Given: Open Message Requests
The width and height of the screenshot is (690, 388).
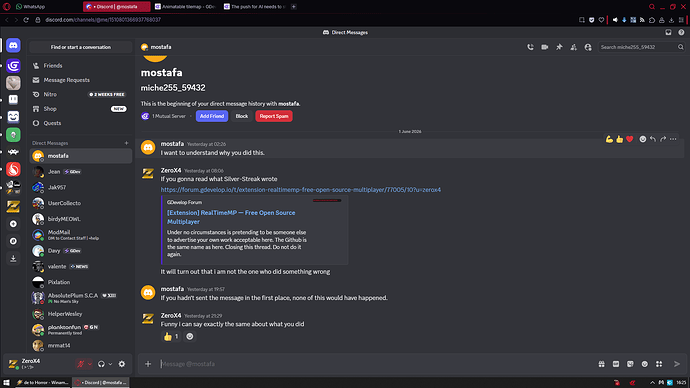Looking at the screenshot, I should pyautogui.click(x=81, y=80).
